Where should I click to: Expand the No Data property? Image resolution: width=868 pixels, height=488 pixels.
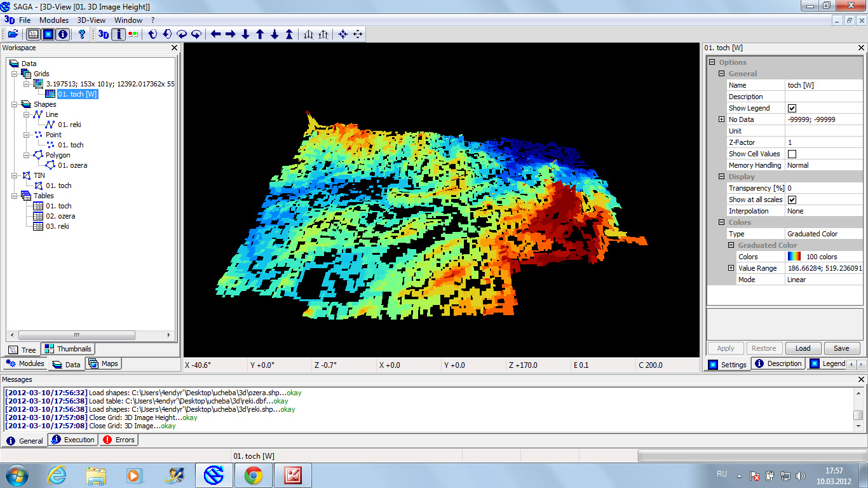point(721,119)
